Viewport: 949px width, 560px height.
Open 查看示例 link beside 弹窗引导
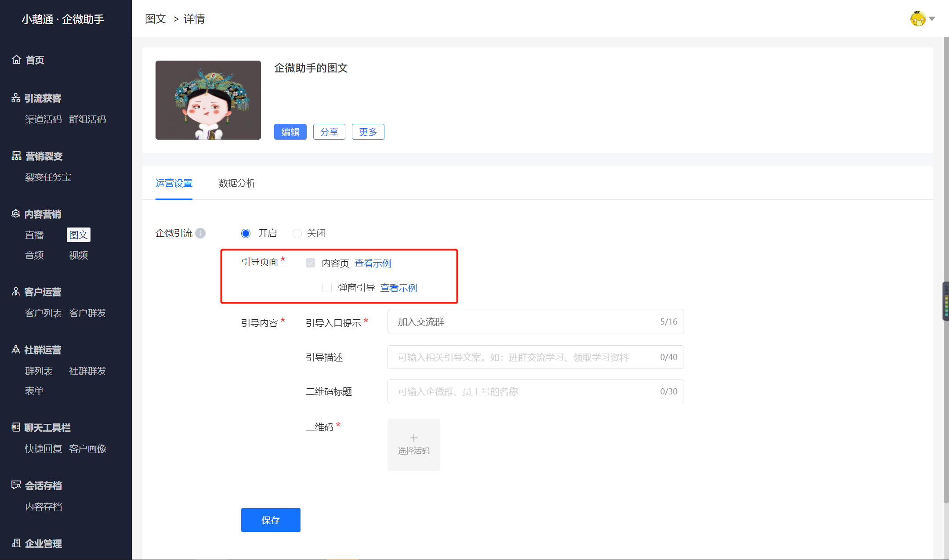click(x=398, y=288)
